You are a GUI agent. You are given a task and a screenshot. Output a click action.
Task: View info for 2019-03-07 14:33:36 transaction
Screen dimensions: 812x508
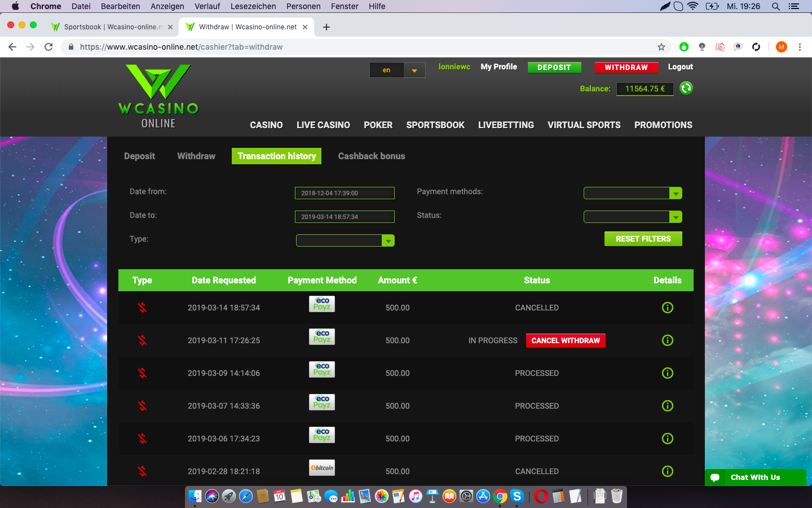[668, 406]
